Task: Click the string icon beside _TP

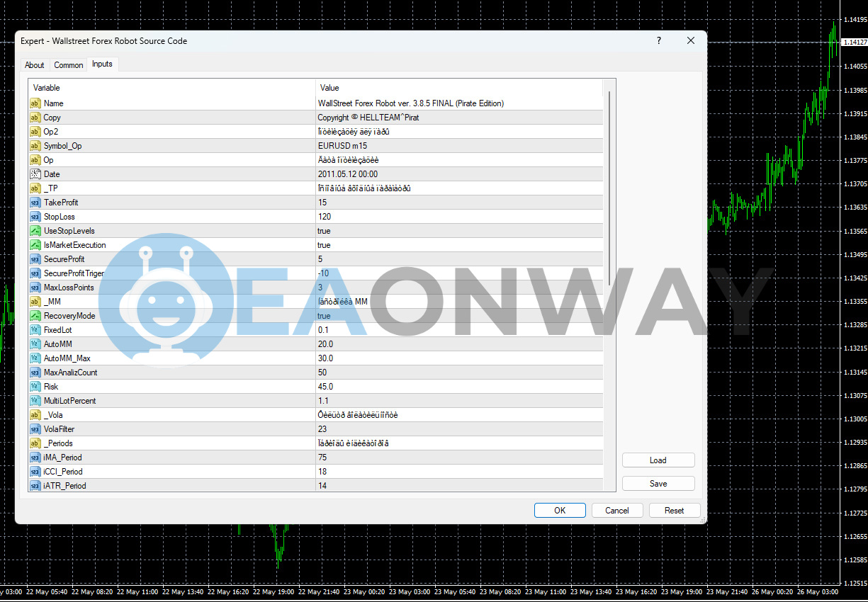Action: (x=35, y=188)
